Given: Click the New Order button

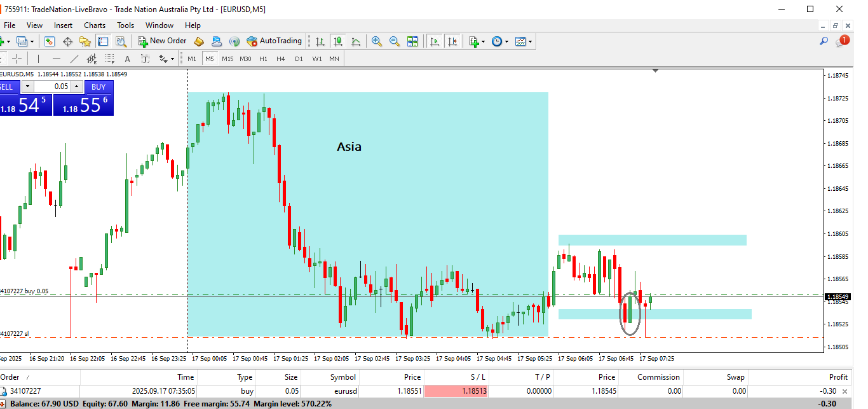Looking at the screenshot, I should tap(162, 41).
